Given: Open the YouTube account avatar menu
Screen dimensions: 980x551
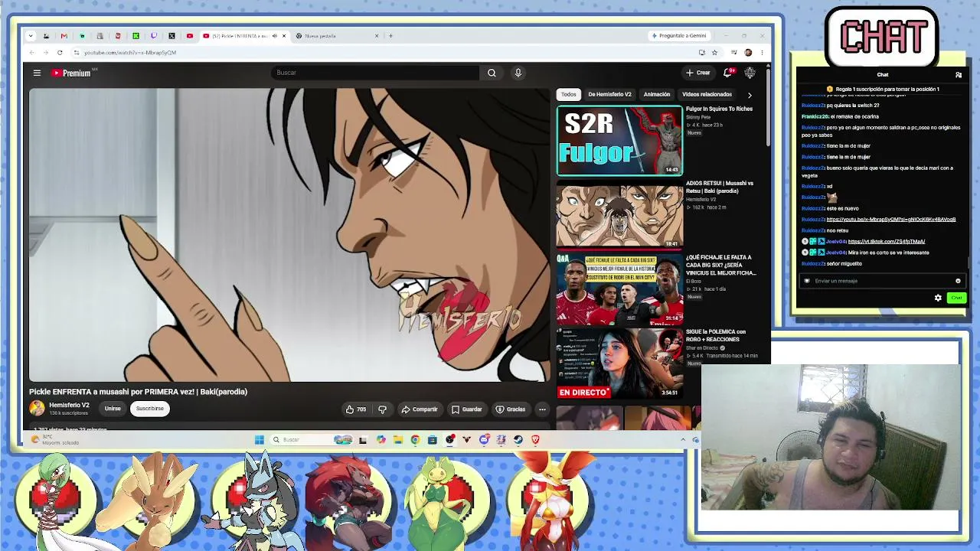Looking at the screenshot, I should [x=750, y=73].
